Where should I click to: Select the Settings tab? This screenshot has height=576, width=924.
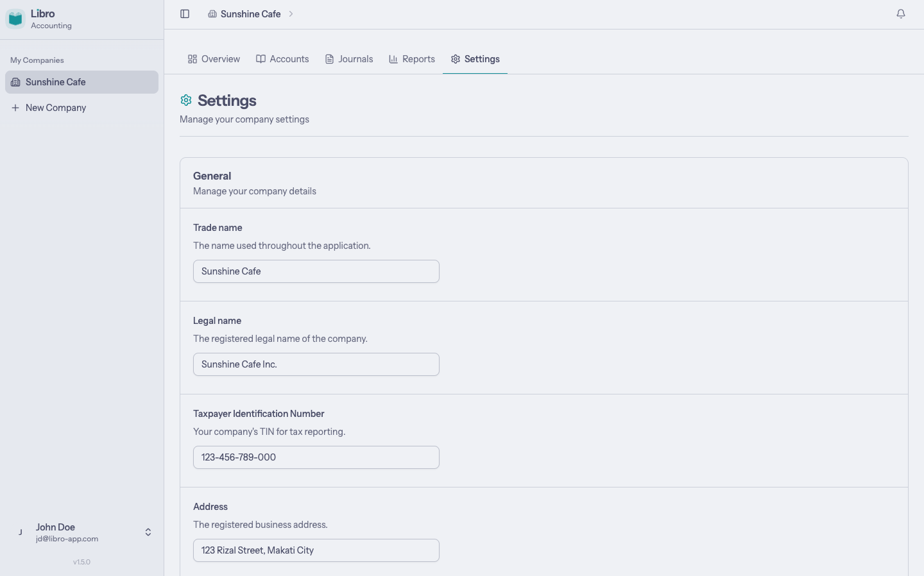click(475, 59)
